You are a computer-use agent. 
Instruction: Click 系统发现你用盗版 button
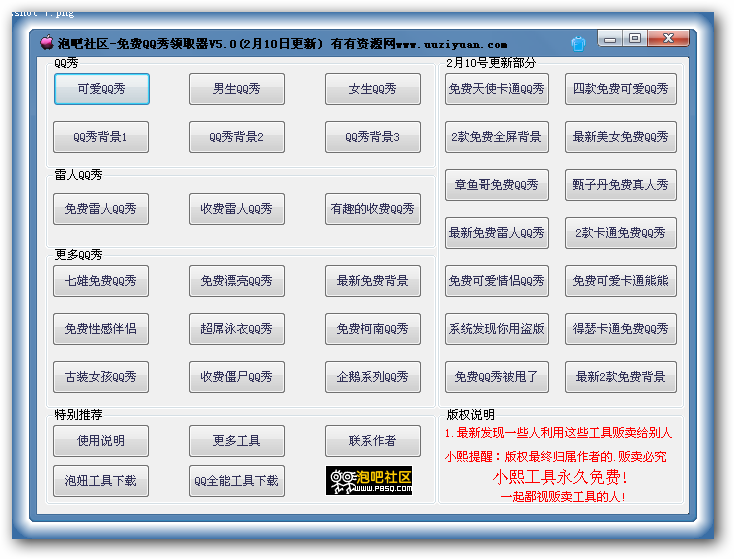click(x=497, y=329)
